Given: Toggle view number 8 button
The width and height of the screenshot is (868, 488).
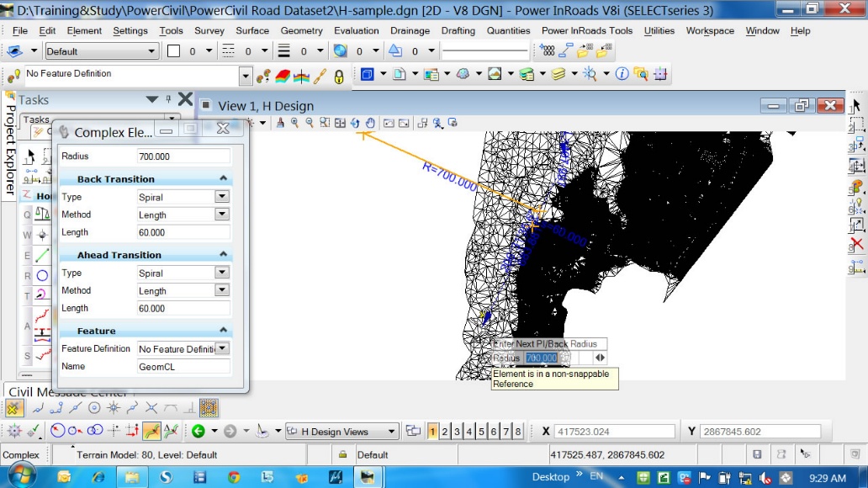Looking at the screenshot, I should (x=517, y=432).
